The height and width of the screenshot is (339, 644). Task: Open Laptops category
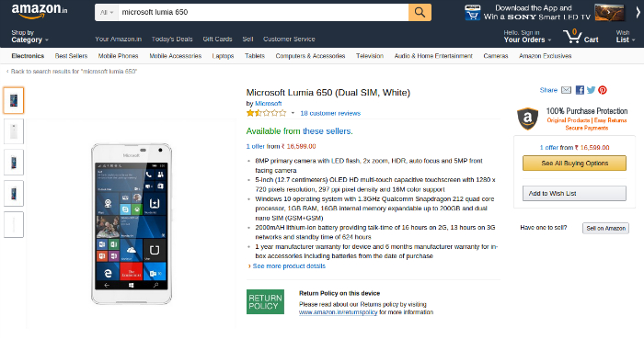[223, 56]
